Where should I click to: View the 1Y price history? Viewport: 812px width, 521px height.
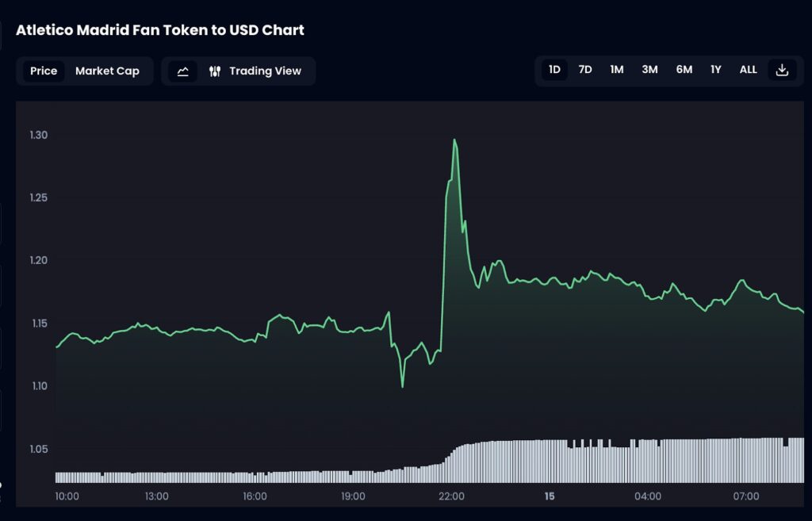click(x=716, y=70)
